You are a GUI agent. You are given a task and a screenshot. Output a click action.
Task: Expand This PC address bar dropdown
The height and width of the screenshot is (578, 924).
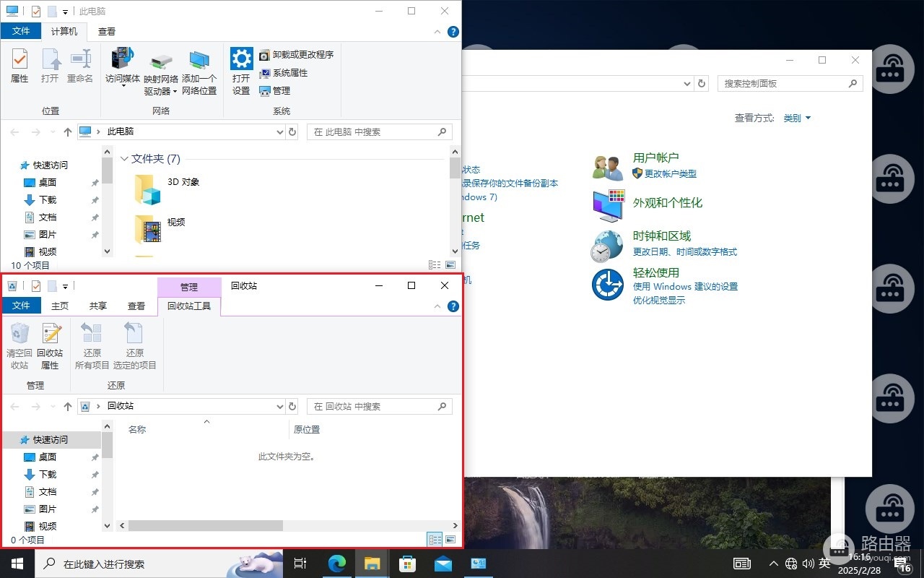click(x=280, y=132)
